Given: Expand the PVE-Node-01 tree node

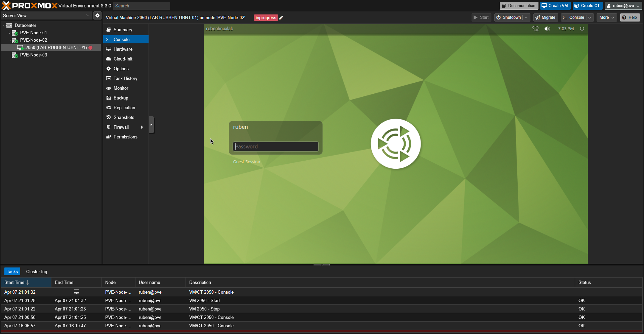Looking at the screenshot, I should click(9, 33).
